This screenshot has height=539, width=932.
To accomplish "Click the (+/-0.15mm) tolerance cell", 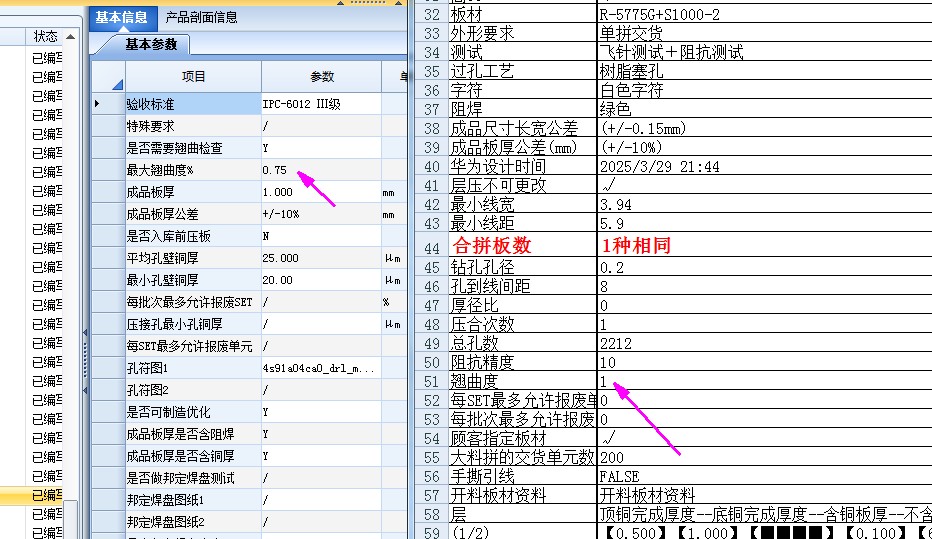I will (764, 128).
